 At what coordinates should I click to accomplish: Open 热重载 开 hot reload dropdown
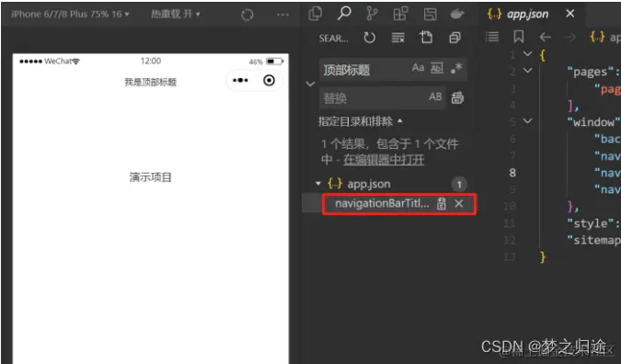176,14
